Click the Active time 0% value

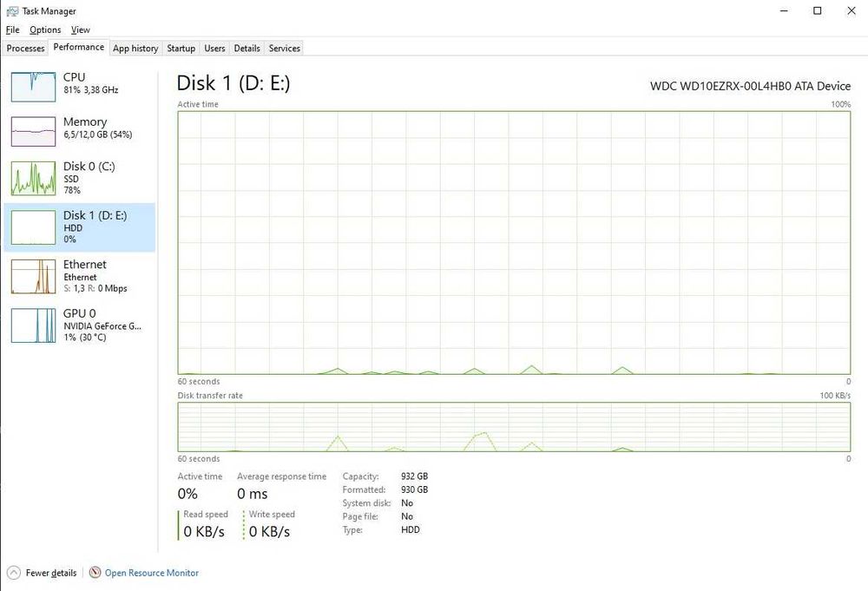[x=187, y=494]
